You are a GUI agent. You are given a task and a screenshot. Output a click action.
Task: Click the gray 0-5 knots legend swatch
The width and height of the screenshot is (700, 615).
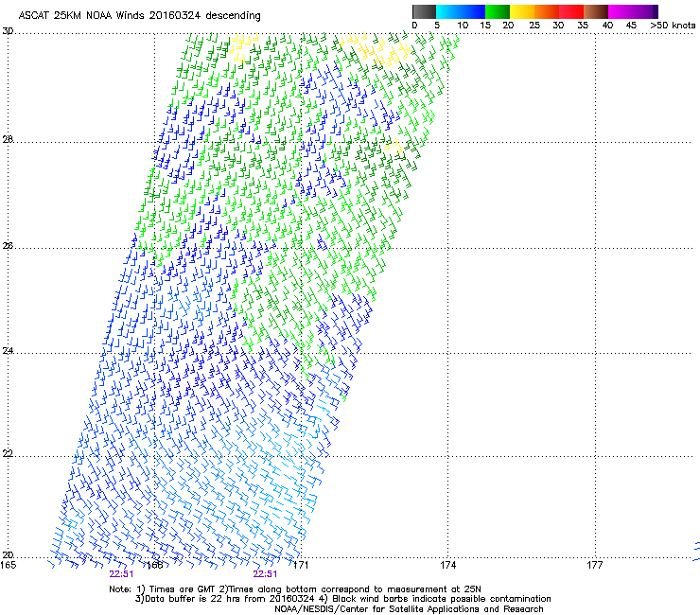click(424, 11)
